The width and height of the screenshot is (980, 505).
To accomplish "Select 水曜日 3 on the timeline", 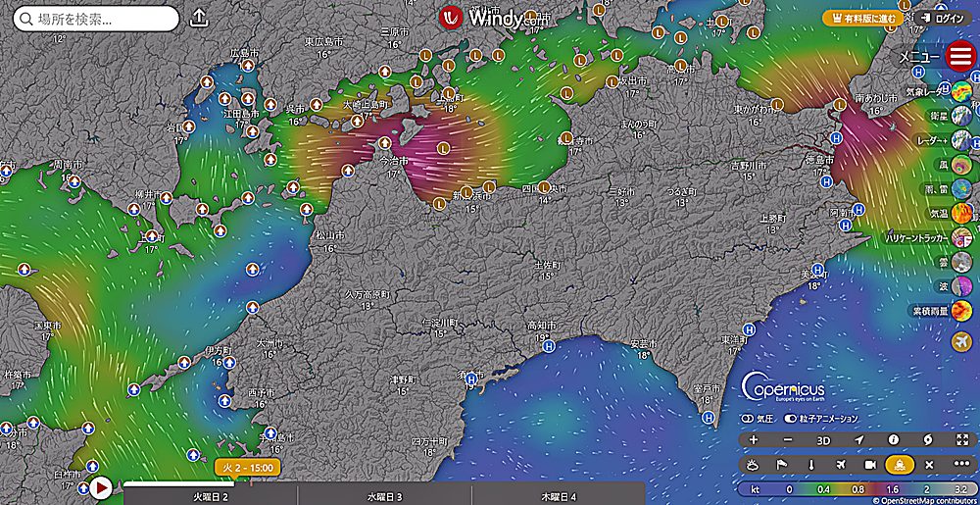I will (x=385, y=496).
